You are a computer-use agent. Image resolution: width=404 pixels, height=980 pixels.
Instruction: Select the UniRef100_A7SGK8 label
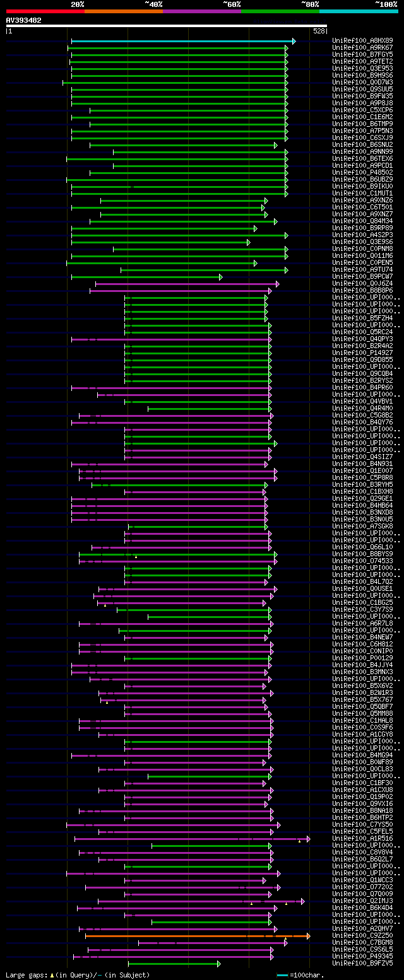point(362,527)
